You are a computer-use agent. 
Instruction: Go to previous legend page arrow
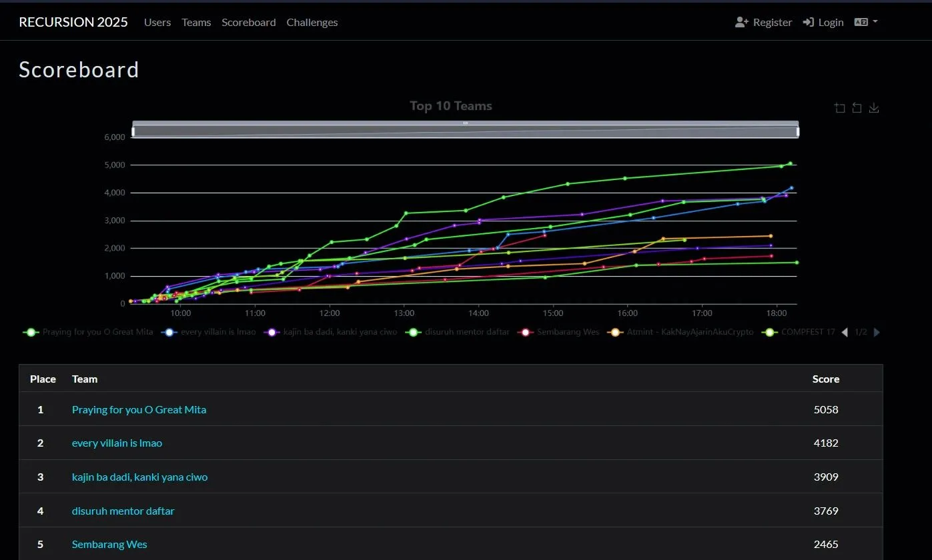pos(845,332)
